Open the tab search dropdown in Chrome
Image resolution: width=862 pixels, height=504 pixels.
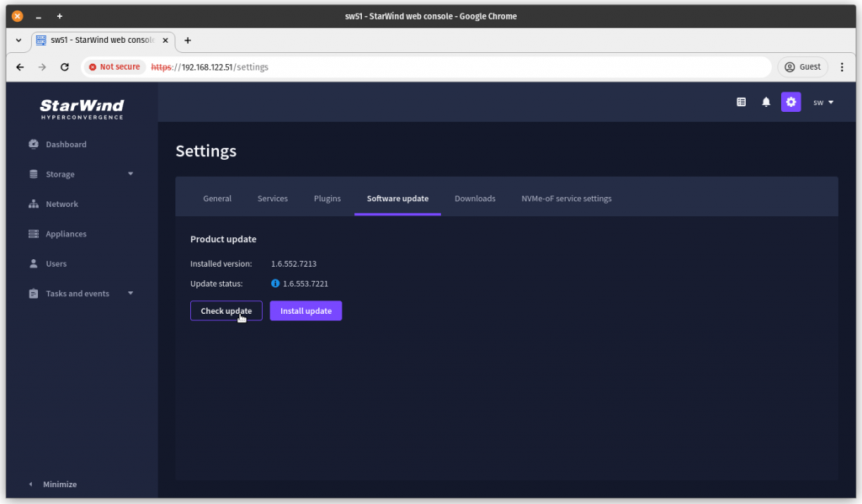pyautogui.click(x=19, y=40)
